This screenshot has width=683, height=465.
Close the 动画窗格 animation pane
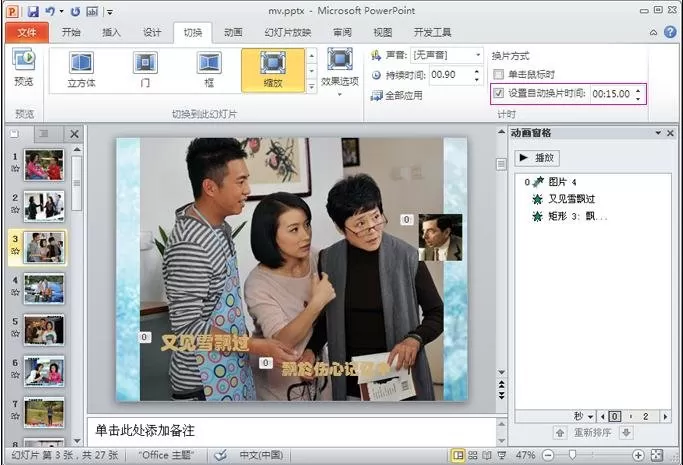pyautogui.click(x=671, y=133)
